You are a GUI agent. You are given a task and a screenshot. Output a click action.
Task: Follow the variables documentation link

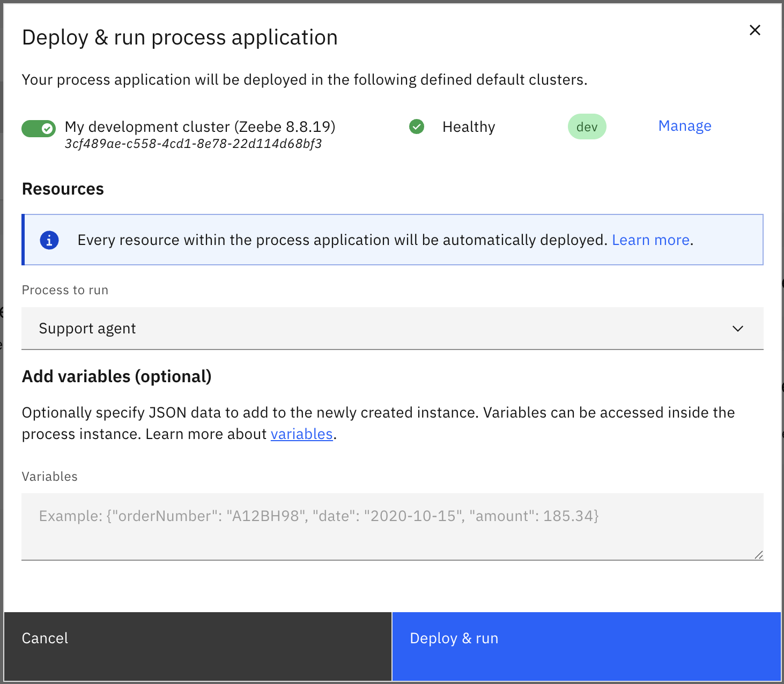tap(301, 434)
